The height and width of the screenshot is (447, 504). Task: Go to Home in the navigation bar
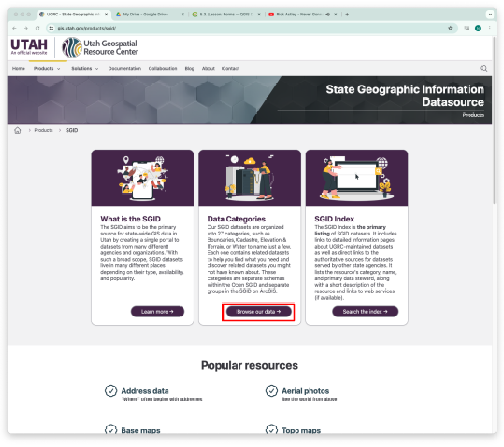point(18,68)
